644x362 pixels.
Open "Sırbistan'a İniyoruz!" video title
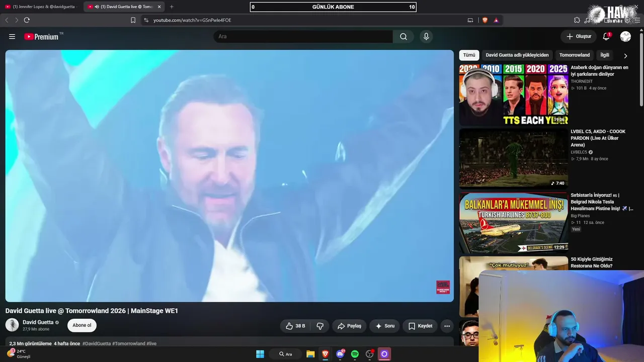pyautogui.click(x=602, y=202)
